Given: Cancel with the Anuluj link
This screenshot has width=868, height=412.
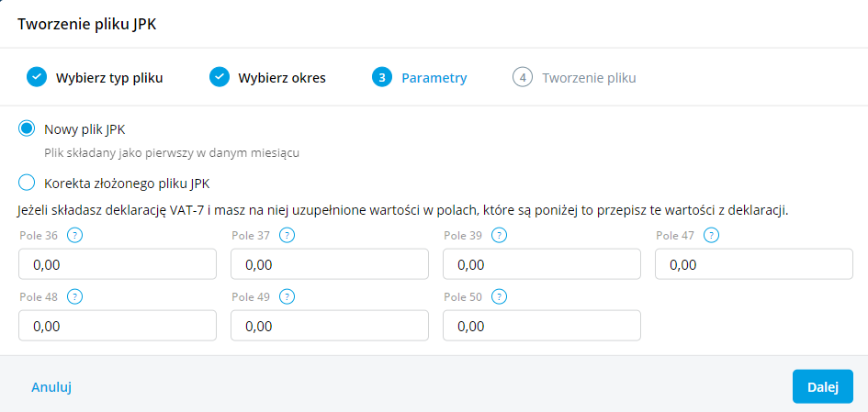Looking at the screenshot, I should (x=51, y=387).
